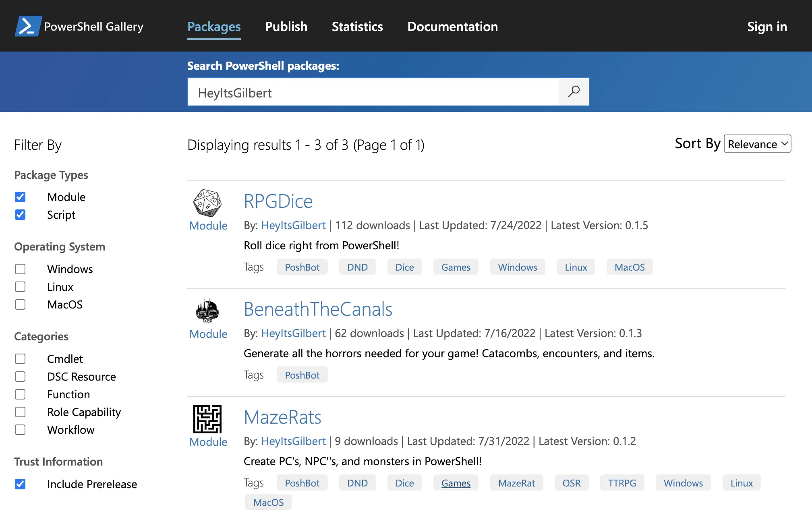Click the HeyItsGilbert author link under MazeRats
Viewport: 812px width, 530px height.
(293, 441)
